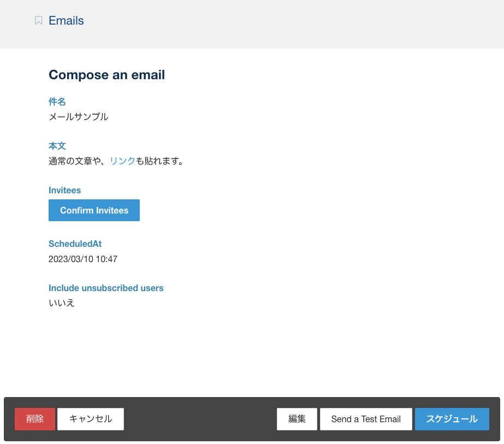Select the いいえ value under unsubscribed users
Image resolution: width=504 pixels, height=444 pixels.
click(62, 303)
